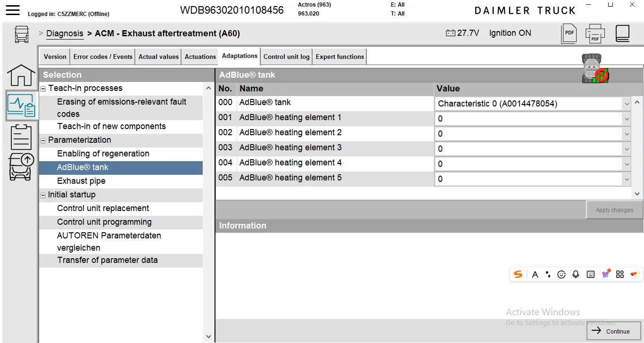Screen dimensions: 644x343
Task: Click parameter table scroll up arrow
Action: tap(637, 102)
